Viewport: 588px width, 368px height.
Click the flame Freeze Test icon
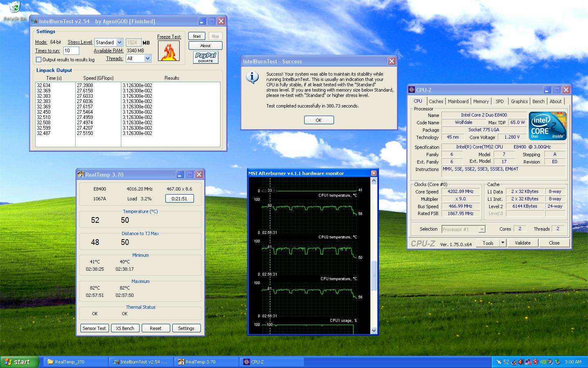[169, 51]
